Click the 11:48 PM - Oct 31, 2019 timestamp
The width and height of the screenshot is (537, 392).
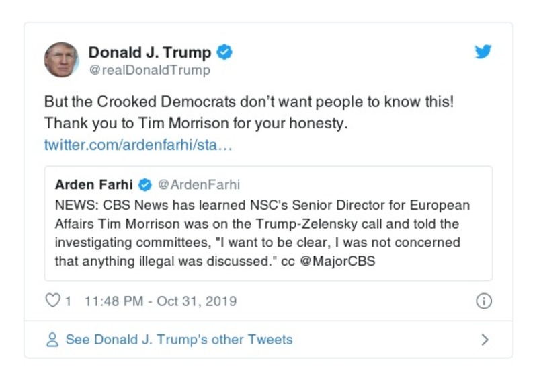161,301
